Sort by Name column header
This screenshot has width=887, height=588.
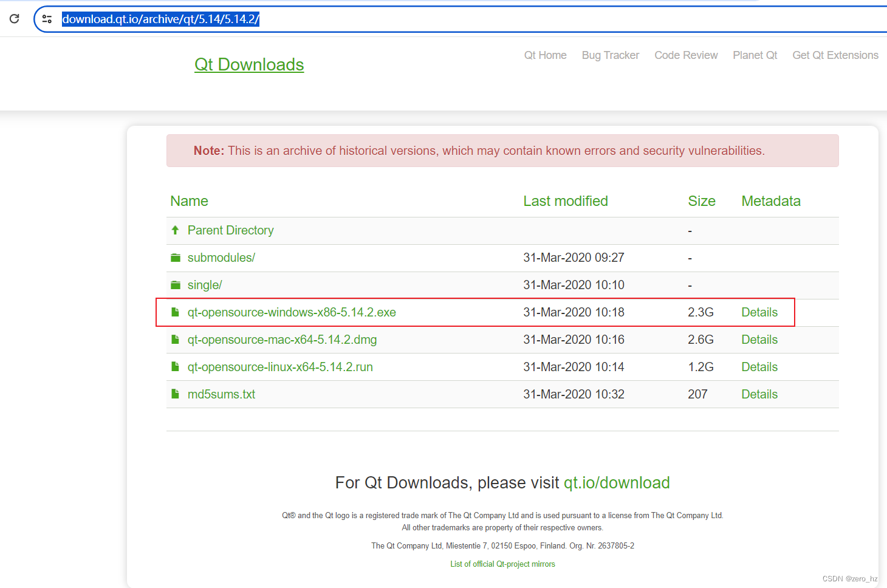tap(190, 201)
